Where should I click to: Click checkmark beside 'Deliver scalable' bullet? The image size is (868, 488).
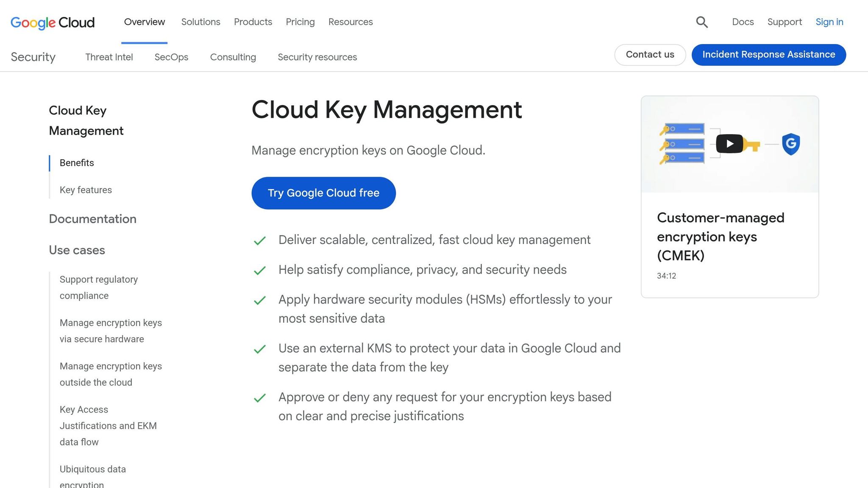click(260, 241)
